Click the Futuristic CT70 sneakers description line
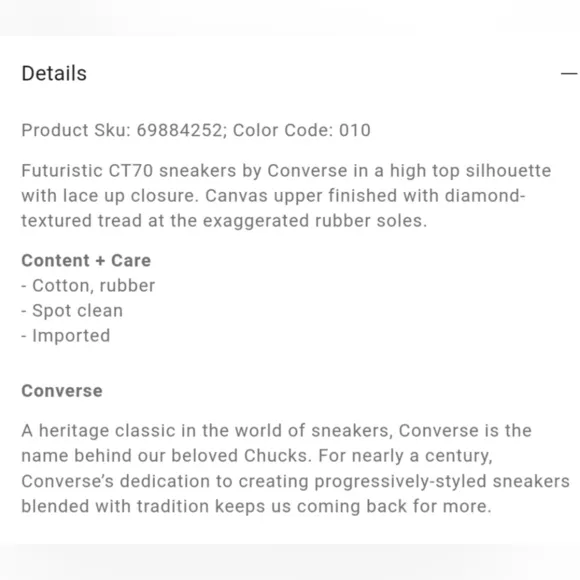This screenshot has width=580, height=580. (286, 171)
